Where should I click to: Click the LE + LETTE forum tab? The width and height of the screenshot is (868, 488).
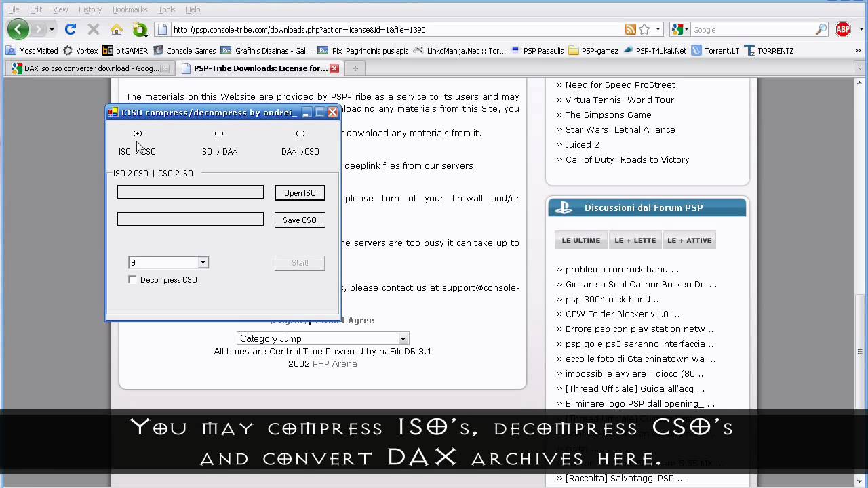click(x=635, y=240)
